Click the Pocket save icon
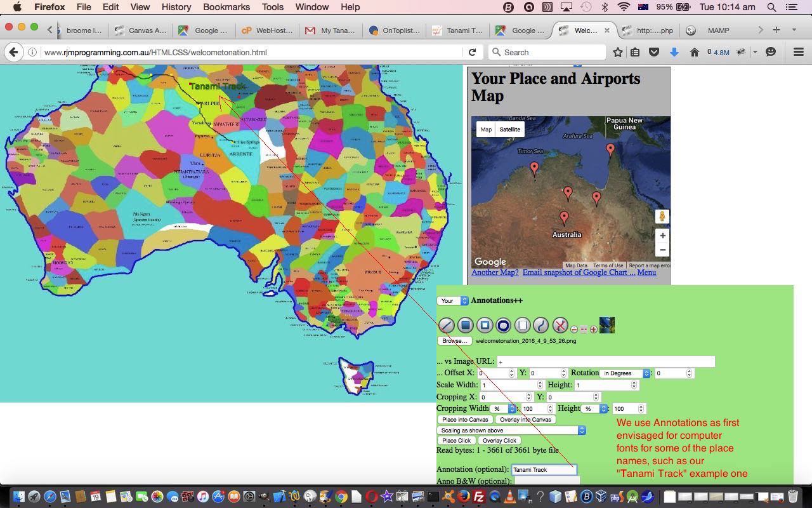Image resolution: width=812 pixels, height=508 pixels. pos(654,52)
